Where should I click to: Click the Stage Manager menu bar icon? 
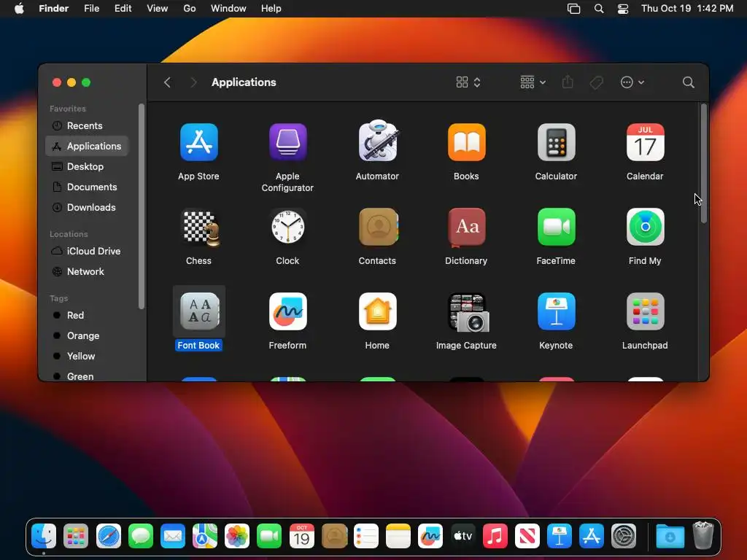[x=573, y=9]
